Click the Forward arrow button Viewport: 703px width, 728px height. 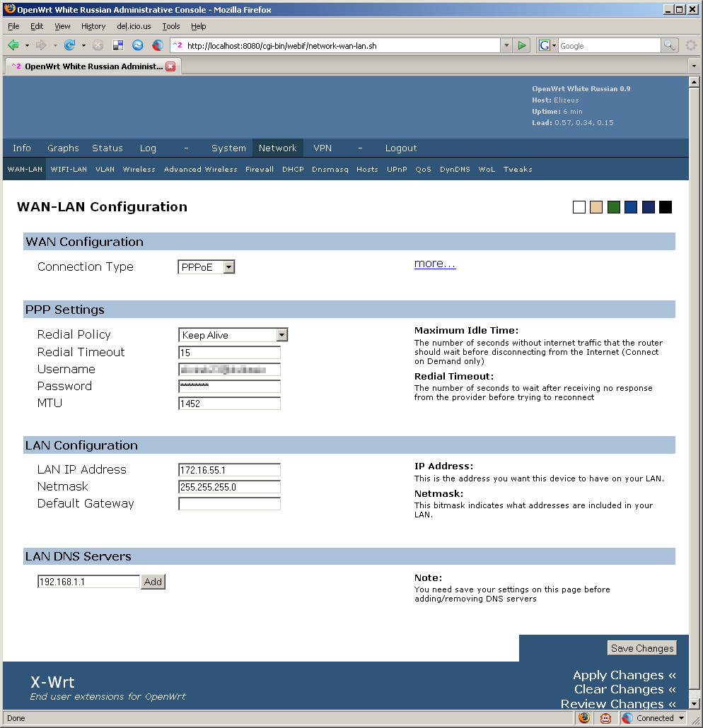click(x=41, y=45)
